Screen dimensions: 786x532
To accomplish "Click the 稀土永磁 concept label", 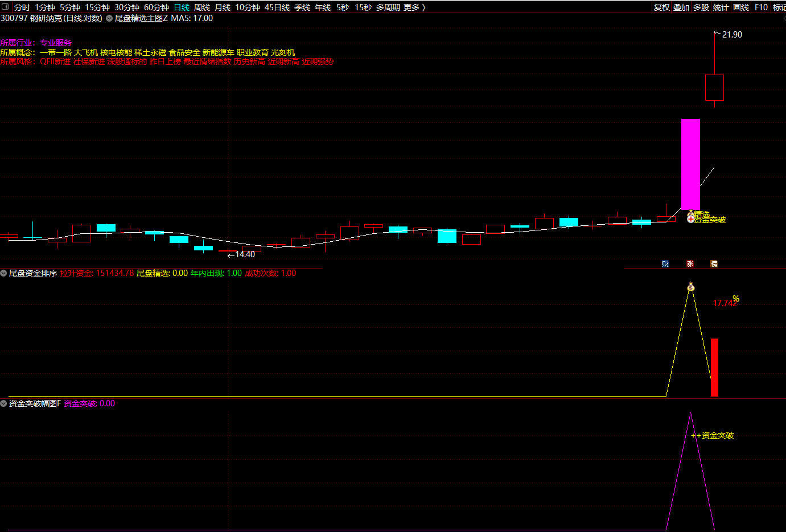I will (x=150, y=52).
